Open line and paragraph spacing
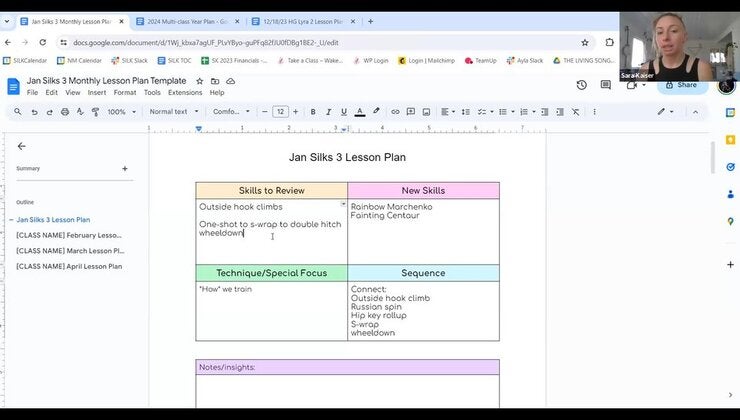Screen dimensions: 740x420 (x=465, y=112)
